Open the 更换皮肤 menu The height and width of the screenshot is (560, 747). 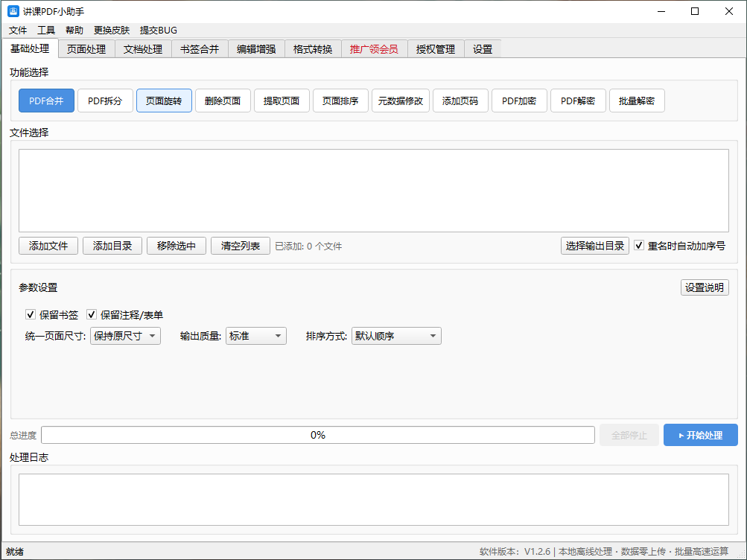coord(112,31)
